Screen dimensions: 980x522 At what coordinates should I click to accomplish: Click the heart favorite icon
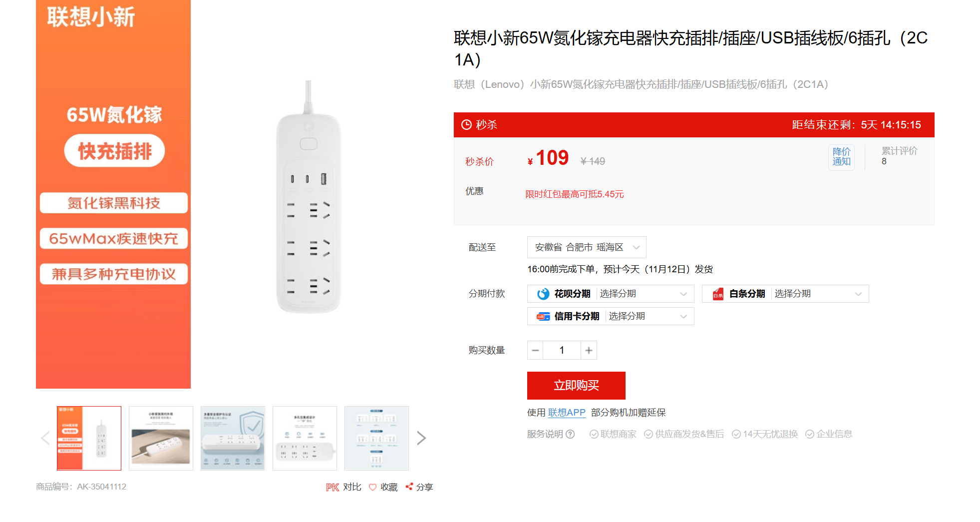pyautogui.click(x=372, y=487)
